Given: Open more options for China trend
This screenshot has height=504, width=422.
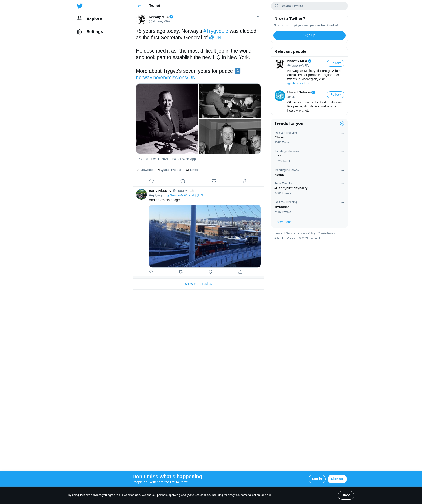Looking at the screenshot, I should (342, 133).
